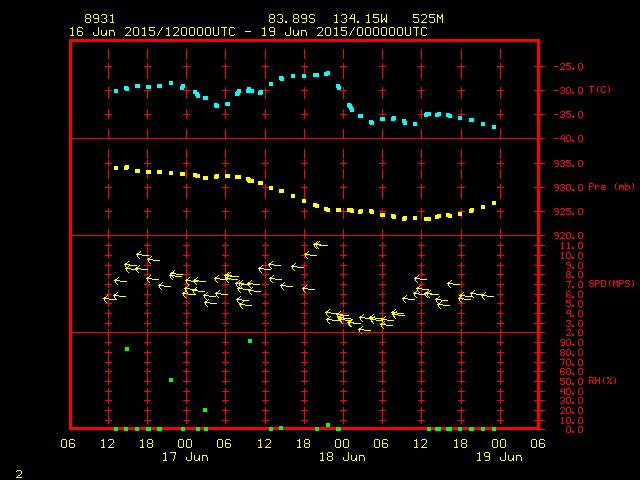Image resolution: width=640 pixels, height=480 pixels.
Task: Click the "90.0" humidity axis value
Action: click(x=571, y=343)
